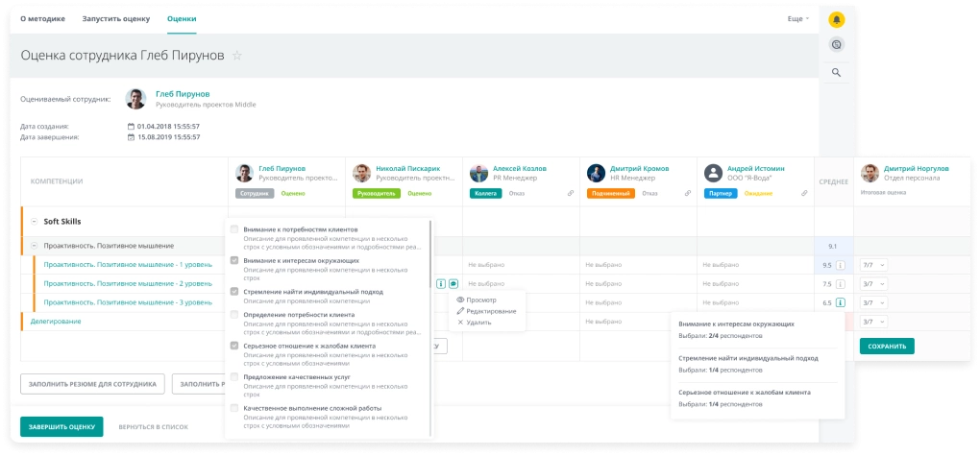Viewport: 980px width, 456px height.
Task: Open the notifications bell icon
Action: point(836,20)
